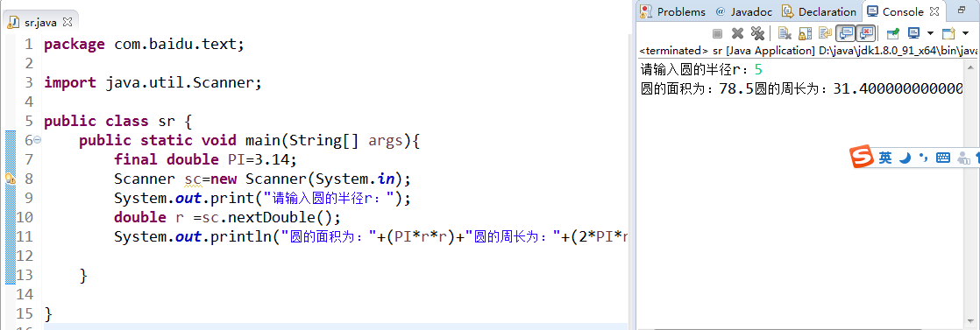980x330 pixels.
Task: Remove all terminated launches in Console
Action: point(757,33)
